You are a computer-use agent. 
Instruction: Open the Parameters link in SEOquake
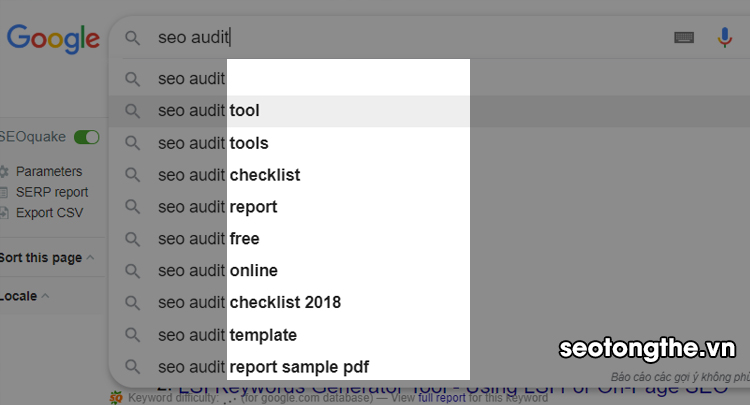point(49,172)
